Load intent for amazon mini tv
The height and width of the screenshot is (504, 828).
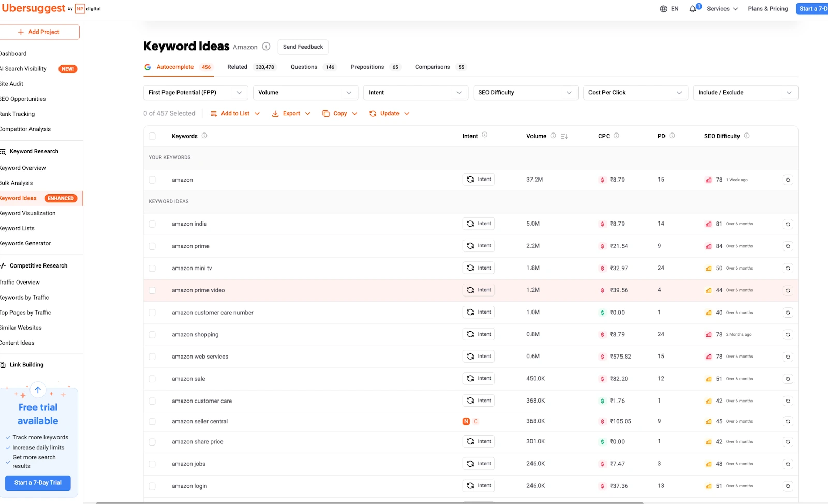[479, 268]
